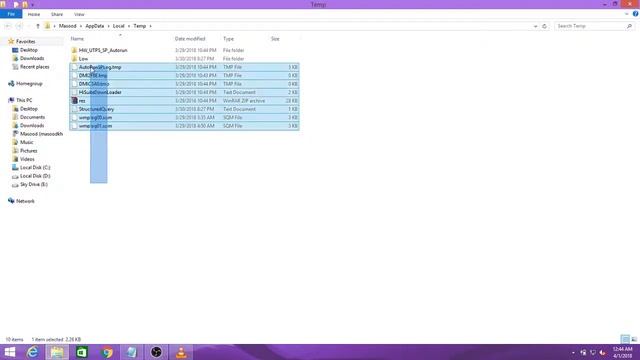Click Favorites in navigation pane
The width and height of the screenshot is (640, 360).
(25, 42)
